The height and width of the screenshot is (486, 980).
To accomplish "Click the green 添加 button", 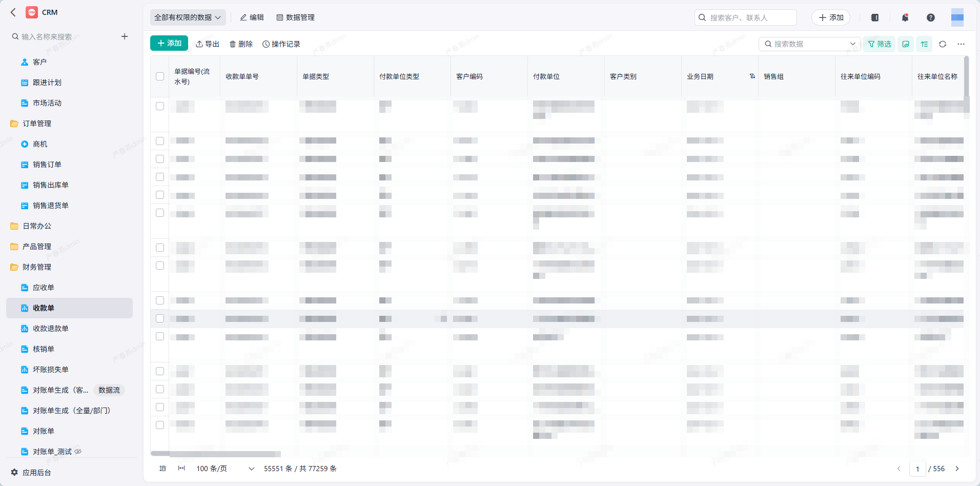I will 169,44.
